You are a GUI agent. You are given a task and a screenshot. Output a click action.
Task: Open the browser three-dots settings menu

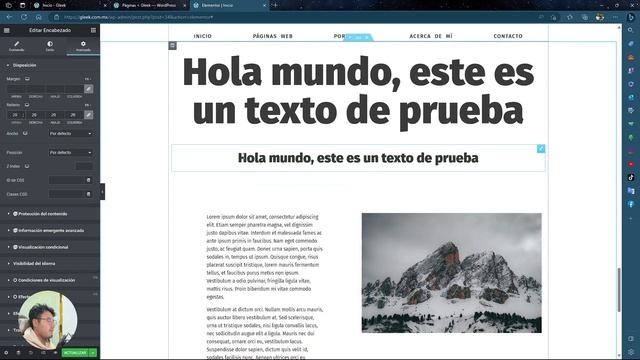click(615, 17)
